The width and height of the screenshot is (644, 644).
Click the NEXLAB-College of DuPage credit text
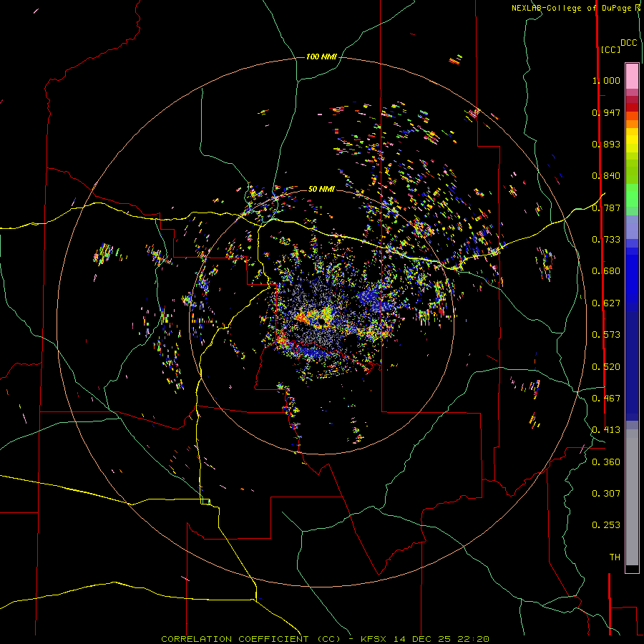click(574, 8)
